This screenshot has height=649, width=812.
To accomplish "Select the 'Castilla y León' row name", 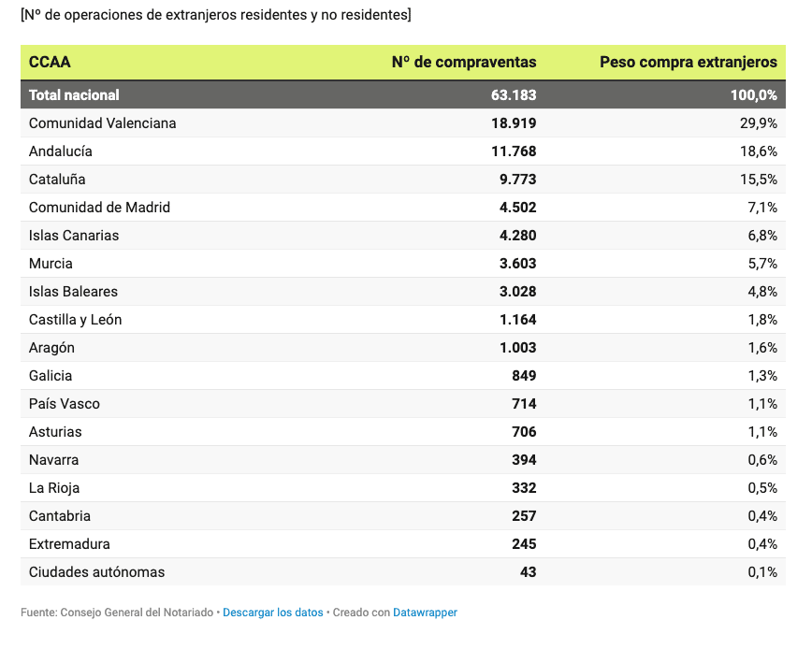I will 76,320.
